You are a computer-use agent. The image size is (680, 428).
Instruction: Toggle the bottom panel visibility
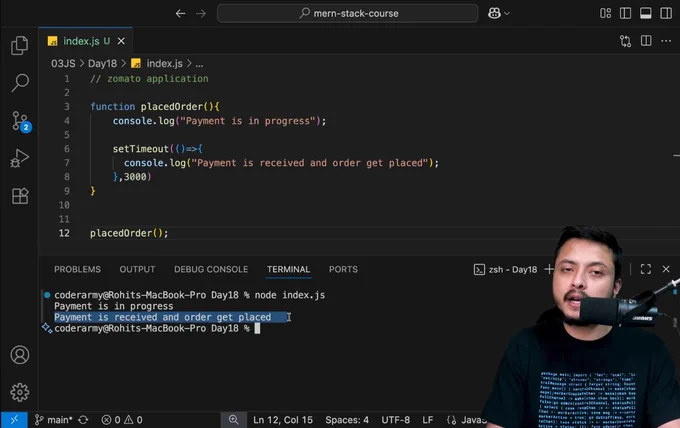pos(646,13)
